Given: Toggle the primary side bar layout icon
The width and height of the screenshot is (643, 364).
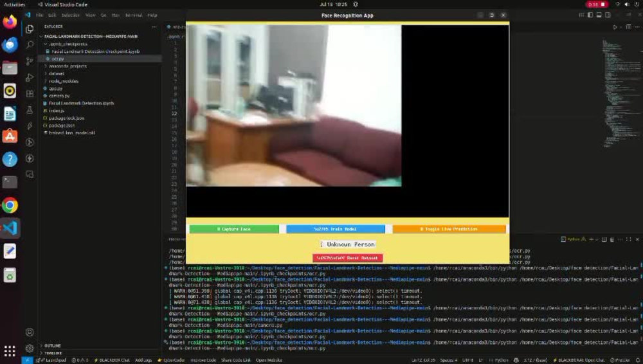Looking at the screenshot, I should click(x=590, y=15).
